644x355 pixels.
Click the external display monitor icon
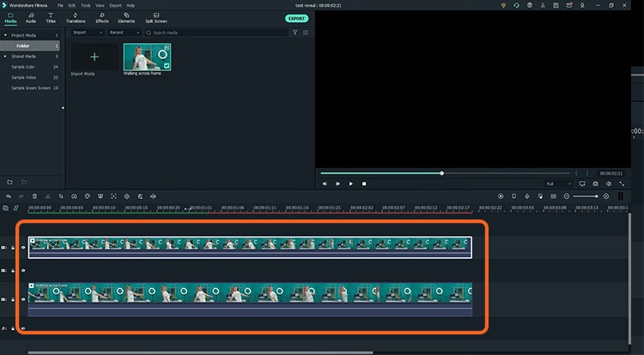pos(582,184)
